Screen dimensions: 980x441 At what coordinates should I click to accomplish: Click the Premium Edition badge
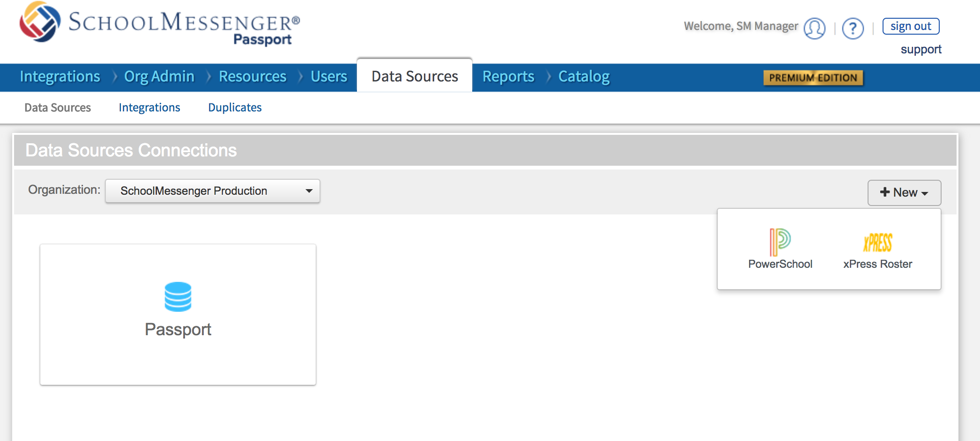813,78
